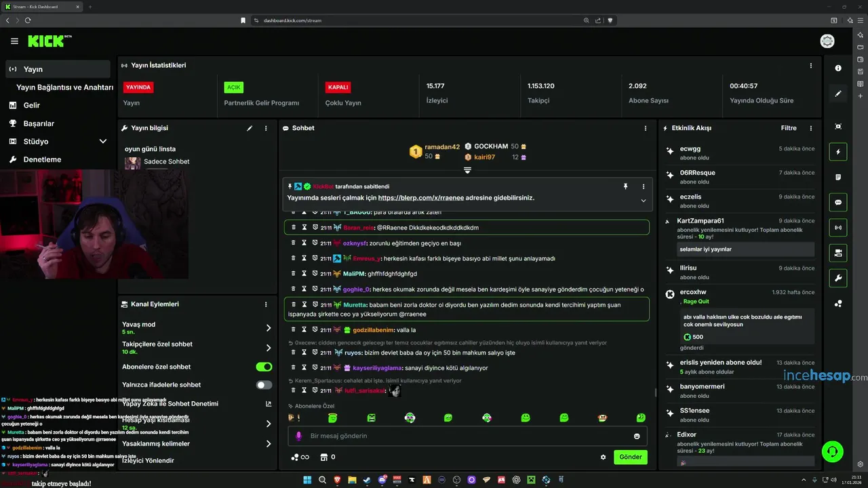Image resolution: width=868 pixels, height=488 pixels.
Task: Open the info icon in the right sidebar
Action: [x=838, y=68]
